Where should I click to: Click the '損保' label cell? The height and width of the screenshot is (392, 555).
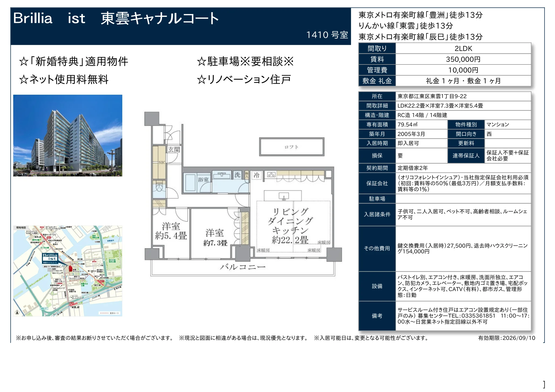[x=377, y=156]
